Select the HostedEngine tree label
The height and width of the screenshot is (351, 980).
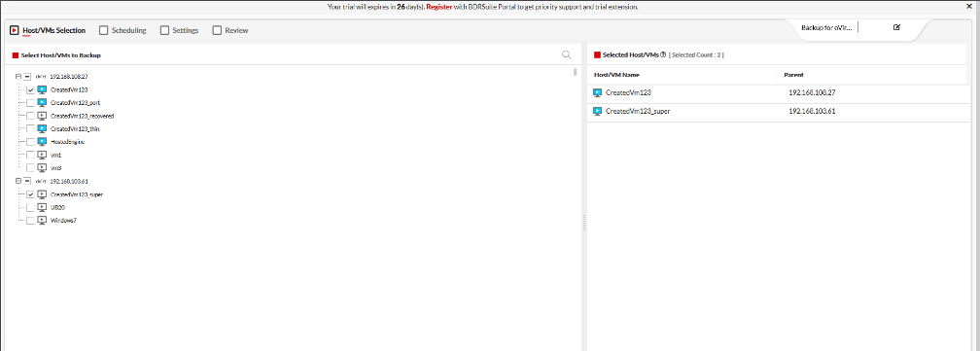(67, 142)
